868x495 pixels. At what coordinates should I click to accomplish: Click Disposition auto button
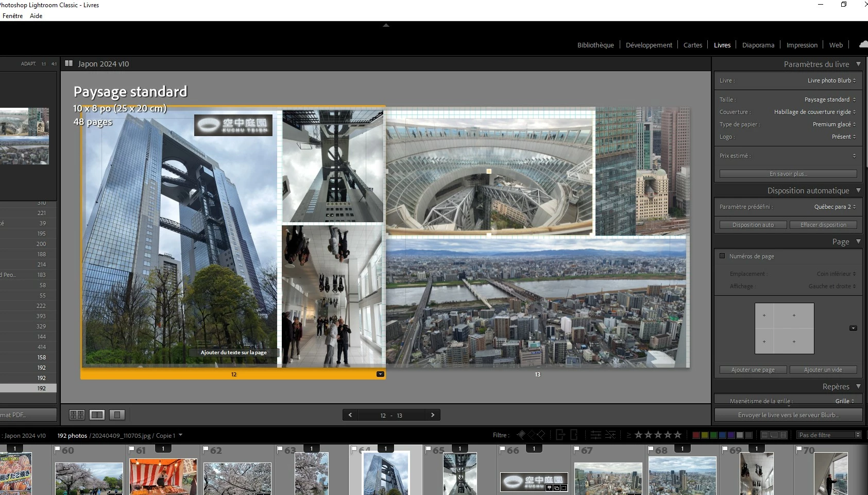(753, 225)
